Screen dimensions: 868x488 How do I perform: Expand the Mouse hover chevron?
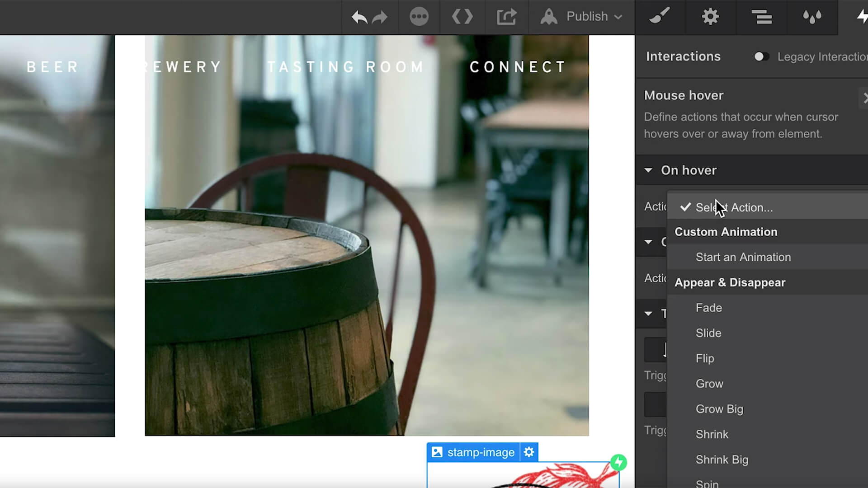pyautogui.click(x=863, y=98)
